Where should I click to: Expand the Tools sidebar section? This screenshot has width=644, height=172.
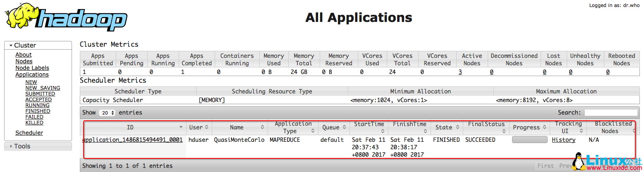click(22, 146)
